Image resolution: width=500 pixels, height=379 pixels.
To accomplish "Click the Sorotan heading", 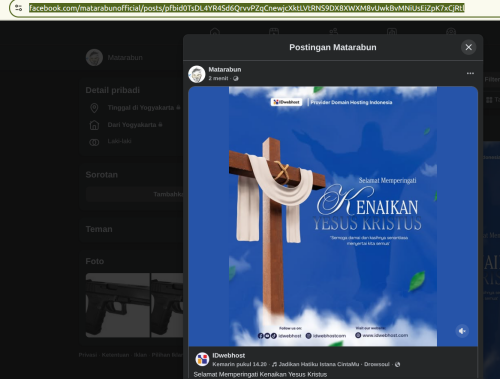I will tap(102, 175).
